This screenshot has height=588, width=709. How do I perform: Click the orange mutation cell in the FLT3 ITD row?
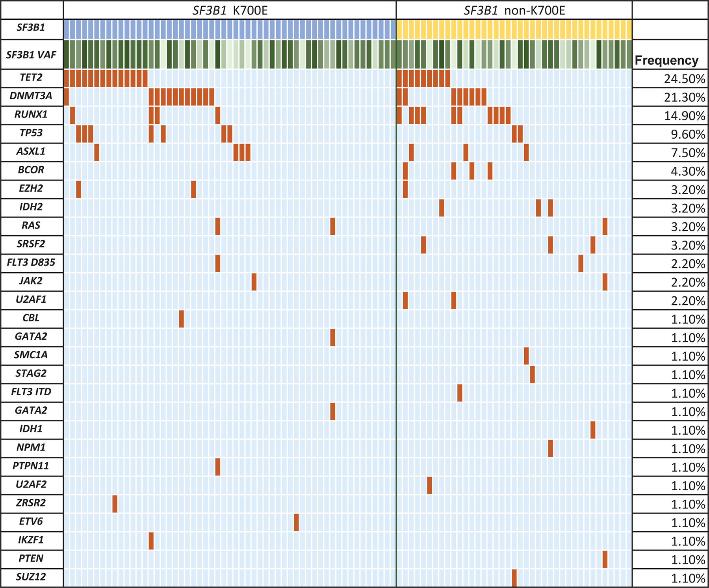[x=460, y=393]
